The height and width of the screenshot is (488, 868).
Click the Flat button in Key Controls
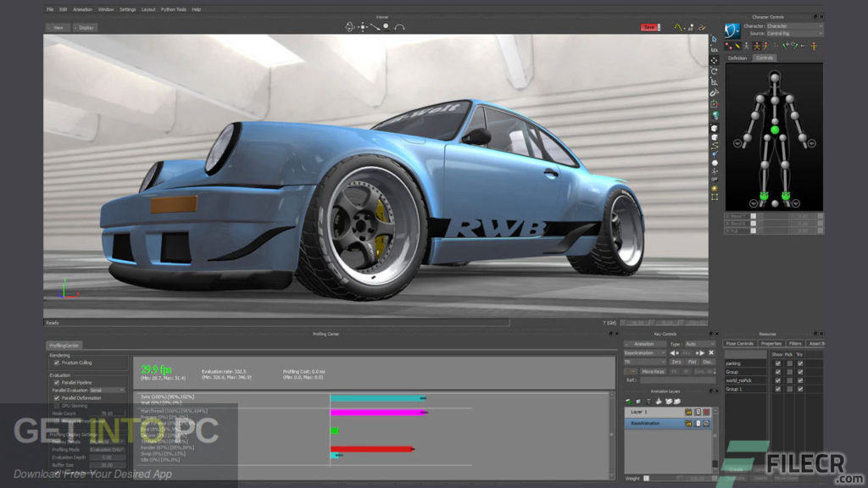point(692,362)
